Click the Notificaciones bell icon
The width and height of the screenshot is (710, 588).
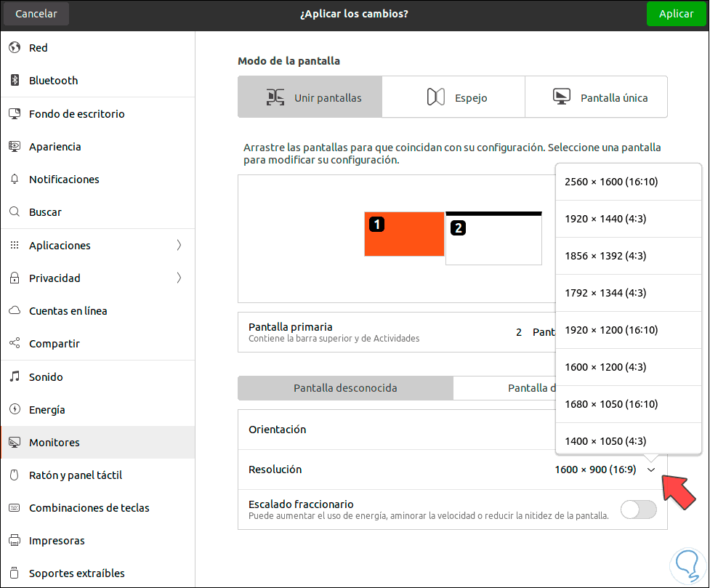point(15,180)
